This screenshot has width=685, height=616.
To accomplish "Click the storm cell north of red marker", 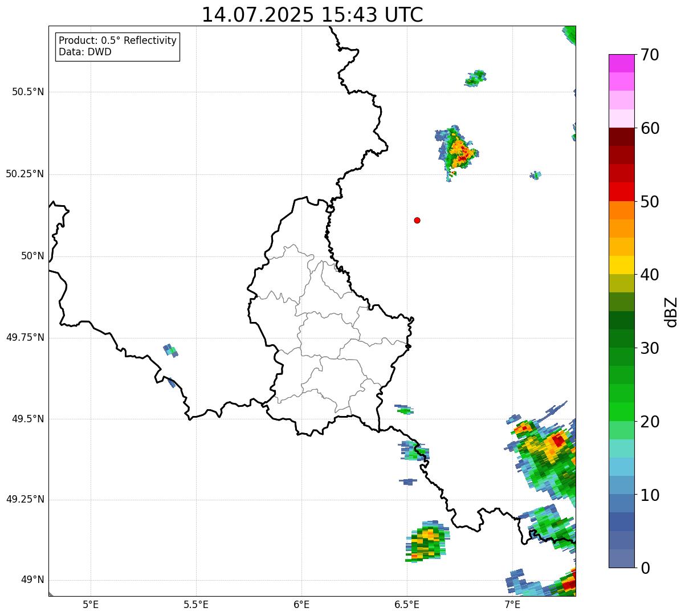I will click(x=457, y=153).
